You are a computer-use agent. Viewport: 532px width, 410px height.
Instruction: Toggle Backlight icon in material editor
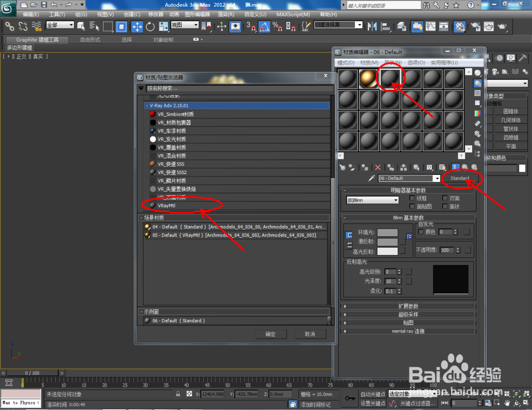[x=478, y=83]
